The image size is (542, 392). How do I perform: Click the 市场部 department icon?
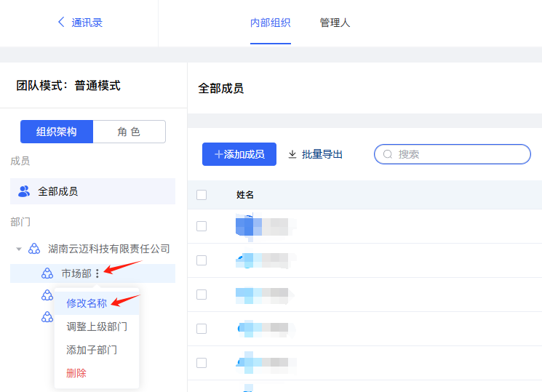pyautogui.click(x=47, y=273)
